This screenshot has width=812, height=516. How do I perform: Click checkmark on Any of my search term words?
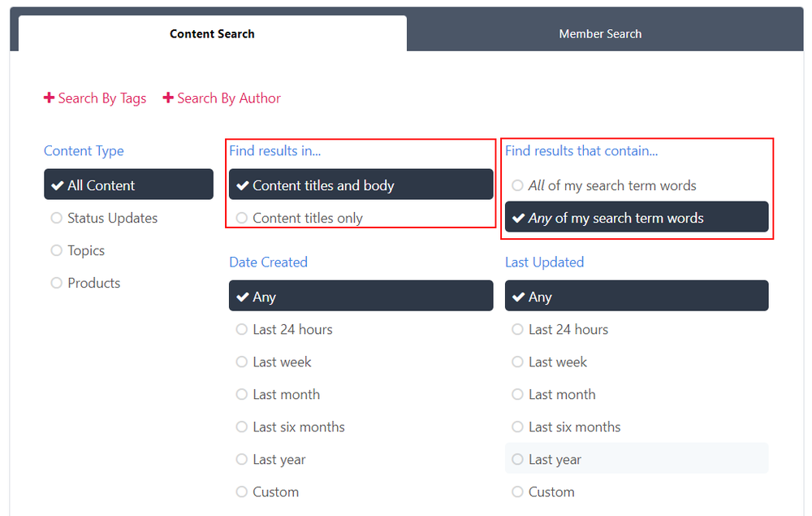pyautogui.click(x=518, y=218)
